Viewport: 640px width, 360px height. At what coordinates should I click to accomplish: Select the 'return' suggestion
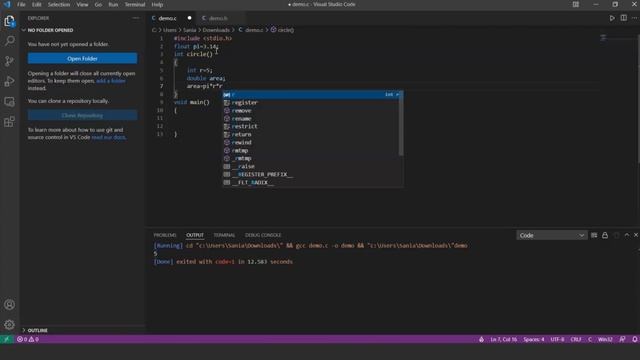click(x=312, y=134)
